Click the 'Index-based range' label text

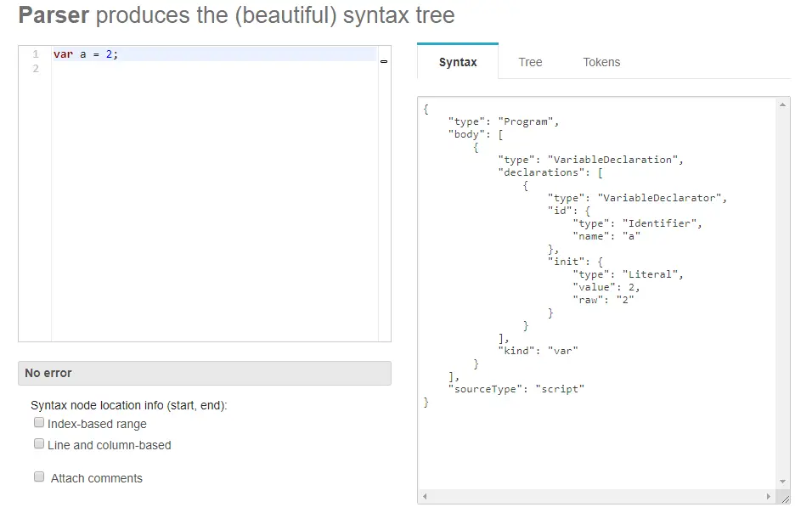pyautogui.click(x=97, y=424)
